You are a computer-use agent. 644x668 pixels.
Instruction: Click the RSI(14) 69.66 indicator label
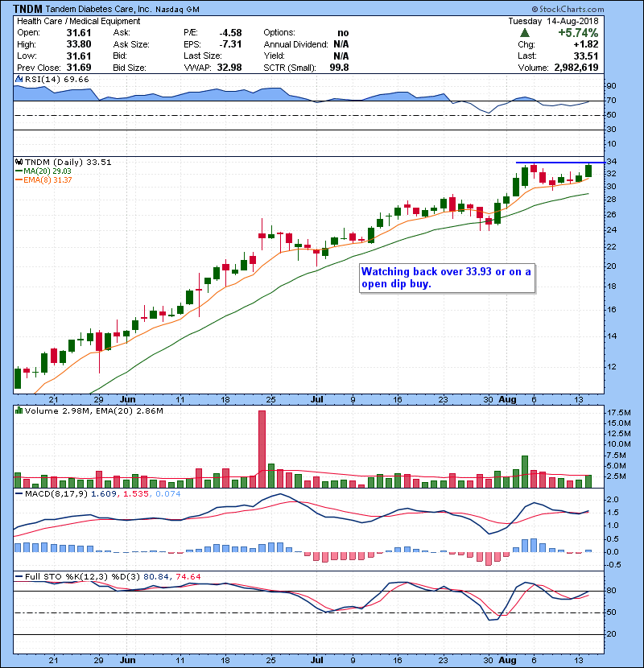pos(56,79)
